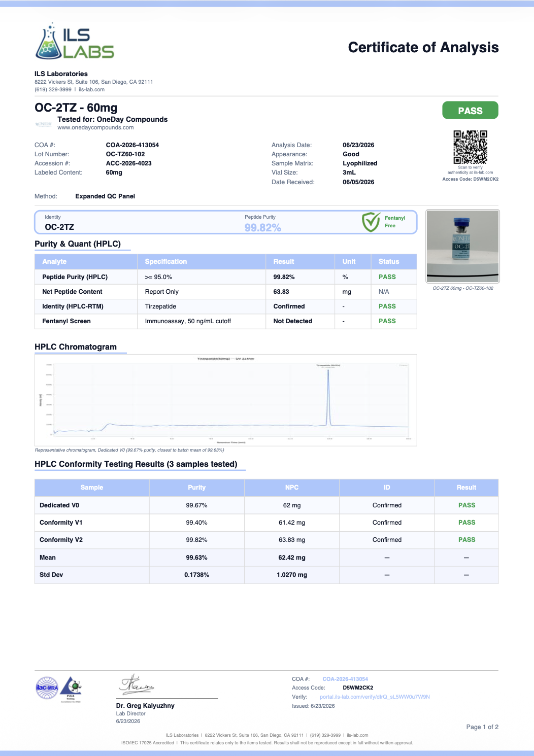
Task: Click the Page 1 of 2 indicator
Action: pos(482,727)
